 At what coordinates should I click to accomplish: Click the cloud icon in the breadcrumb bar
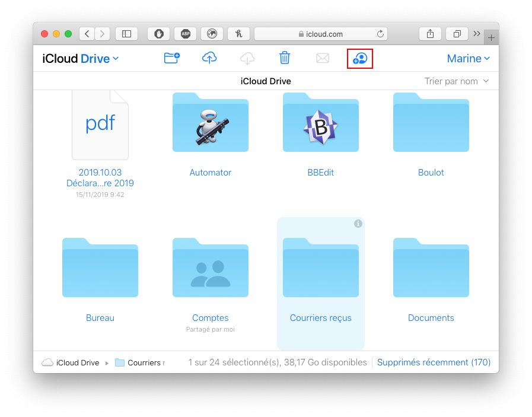47,362
